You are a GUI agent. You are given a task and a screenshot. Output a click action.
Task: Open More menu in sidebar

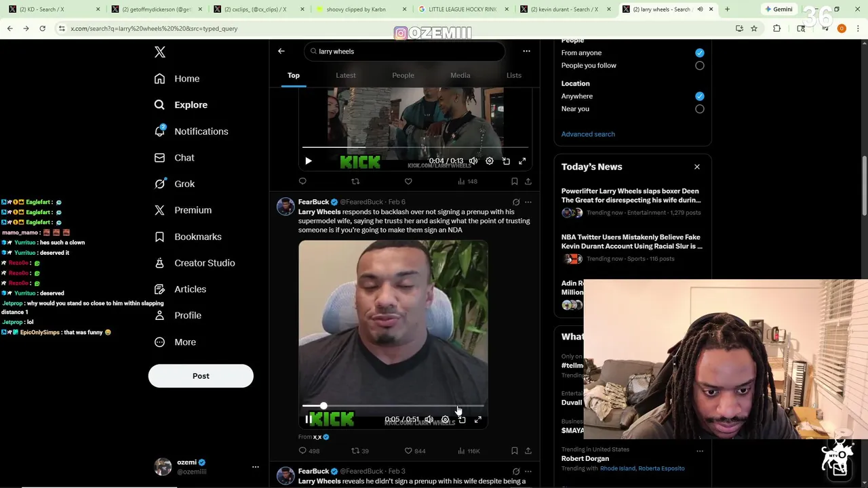pos(176,342)
